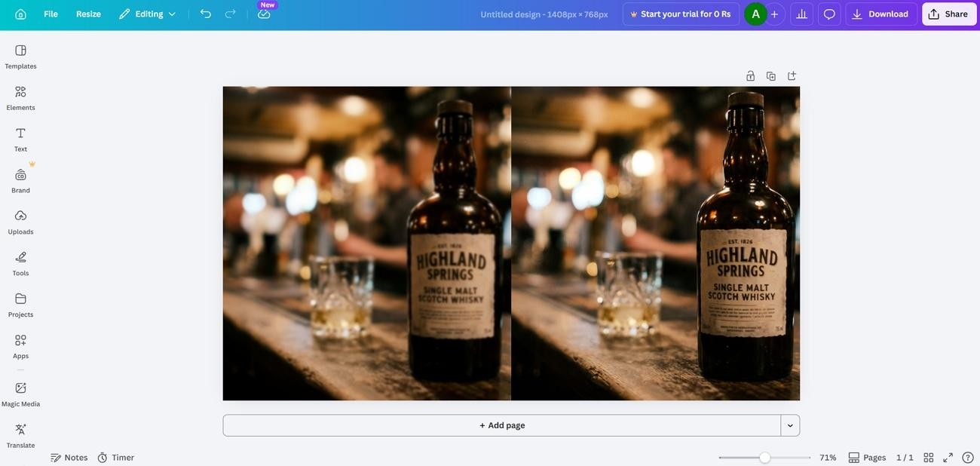Open the help question mark icon
The width and height of the screenshot is (980, 466).
click(x=968, y=458)
